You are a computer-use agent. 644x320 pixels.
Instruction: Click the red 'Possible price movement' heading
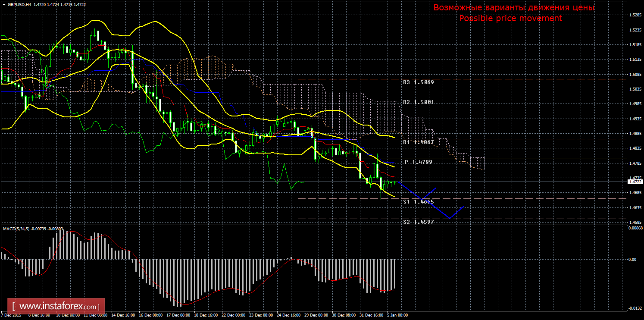510,19
